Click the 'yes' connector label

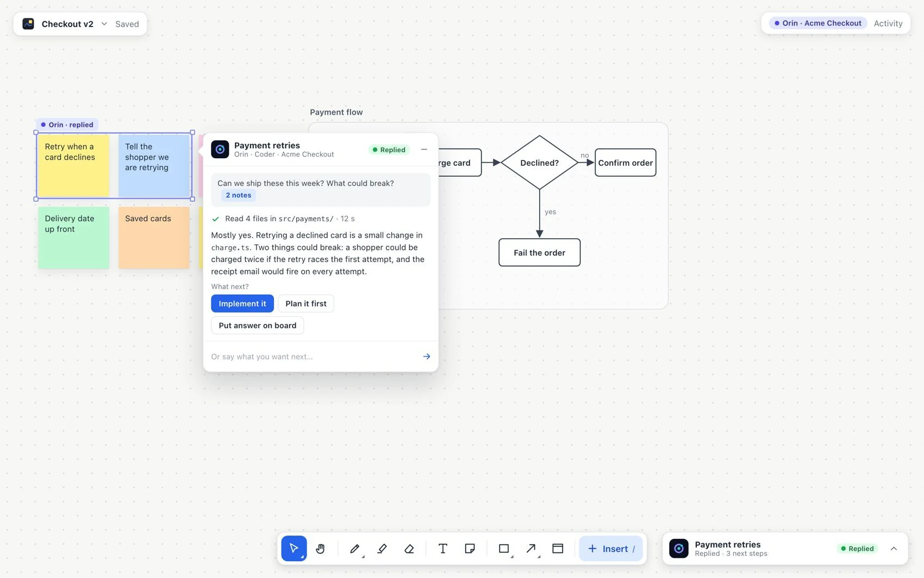pos(550,212)
